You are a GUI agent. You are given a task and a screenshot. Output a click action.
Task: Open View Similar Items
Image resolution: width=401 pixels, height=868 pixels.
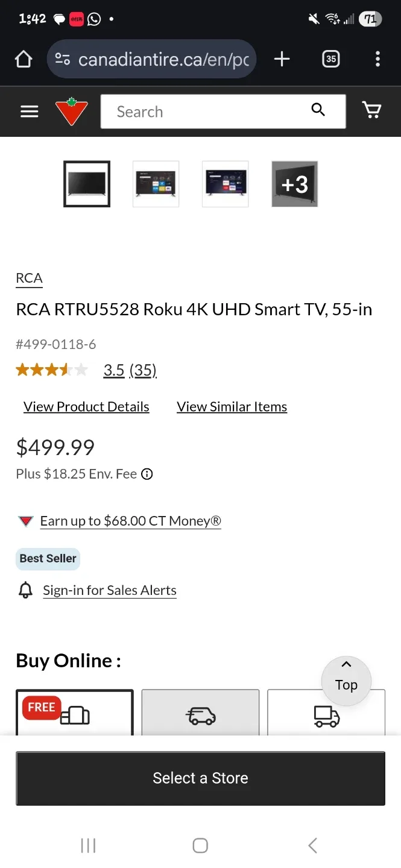tap(232, 406)
